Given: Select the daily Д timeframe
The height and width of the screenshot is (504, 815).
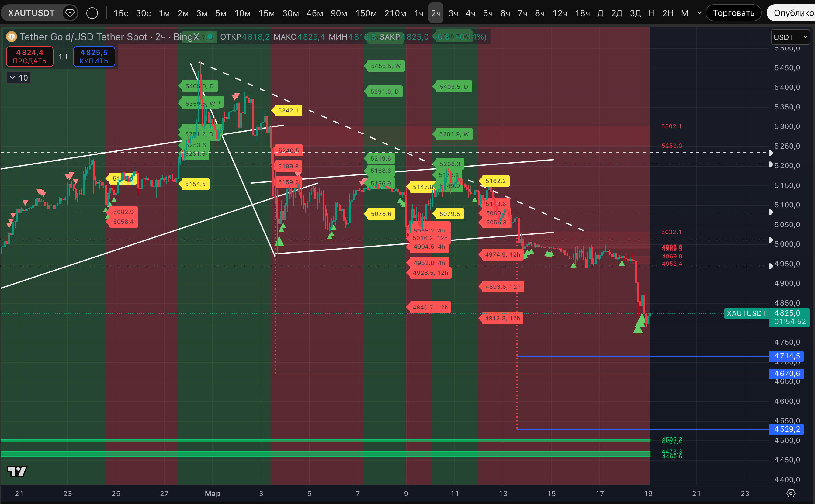Looking at the screenshot, I should coord(600,13).
